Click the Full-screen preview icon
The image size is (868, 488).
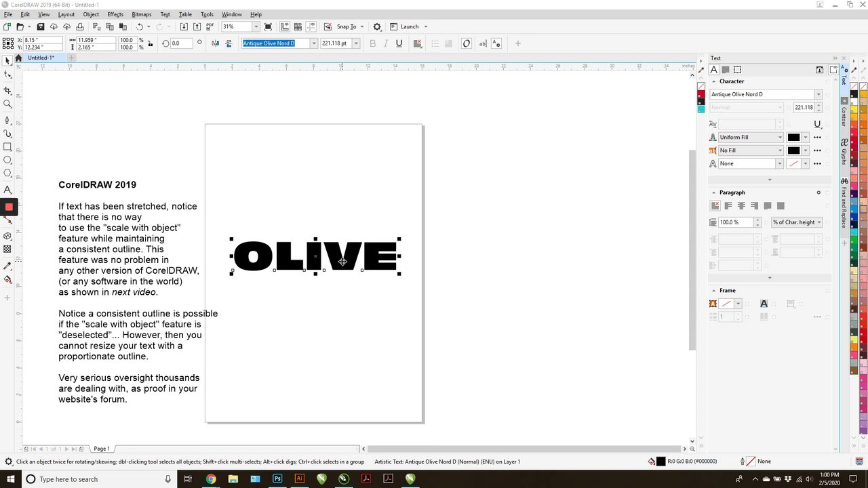point(269,26)
